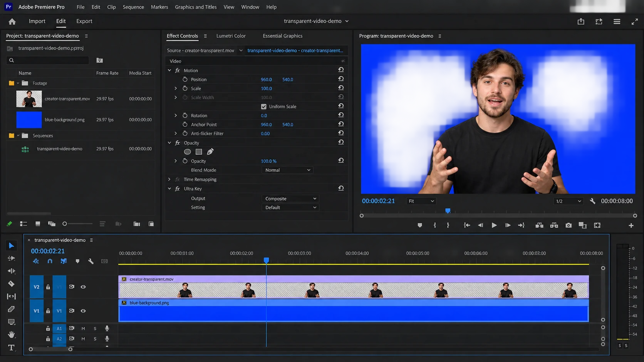Step forward one frame
This screenshot has height=362, width=644.
[508, 225]
